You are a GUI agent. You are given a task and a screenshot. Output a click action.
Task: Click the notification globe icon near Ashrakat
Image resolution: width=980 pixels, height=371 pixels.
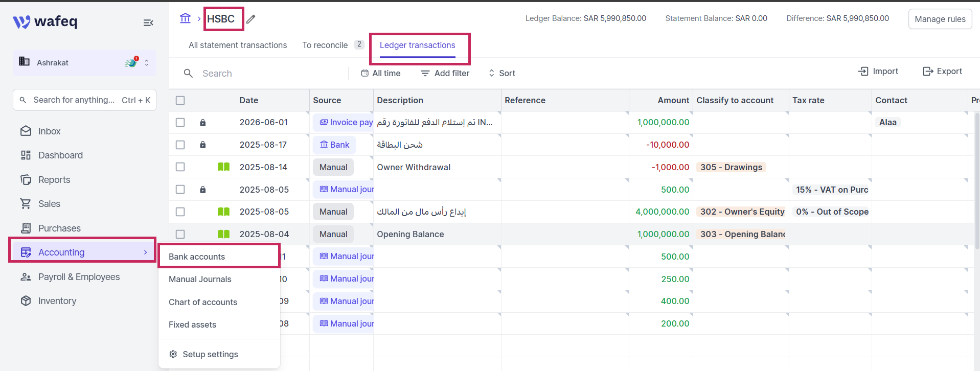[131, 62]
